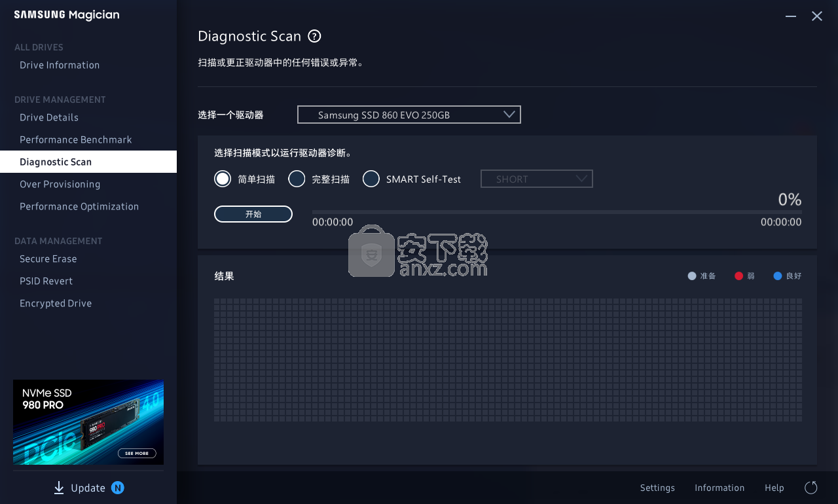
Task: Click the Samsung Magician logo
Action: click(67, 15)
